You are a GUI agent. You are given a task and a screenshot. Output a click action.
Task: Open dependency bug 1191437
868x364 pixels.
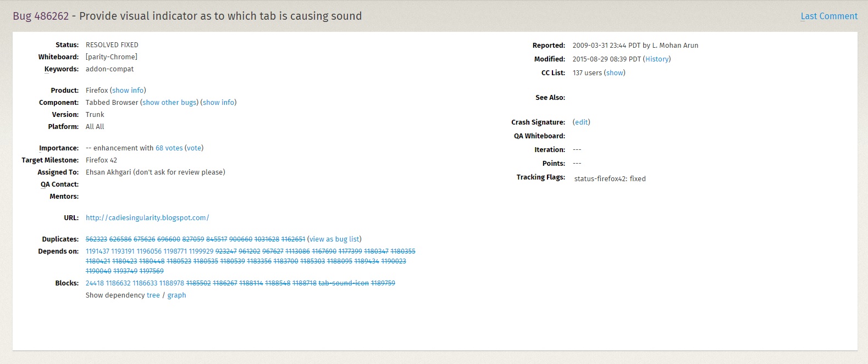pos(97,251)
